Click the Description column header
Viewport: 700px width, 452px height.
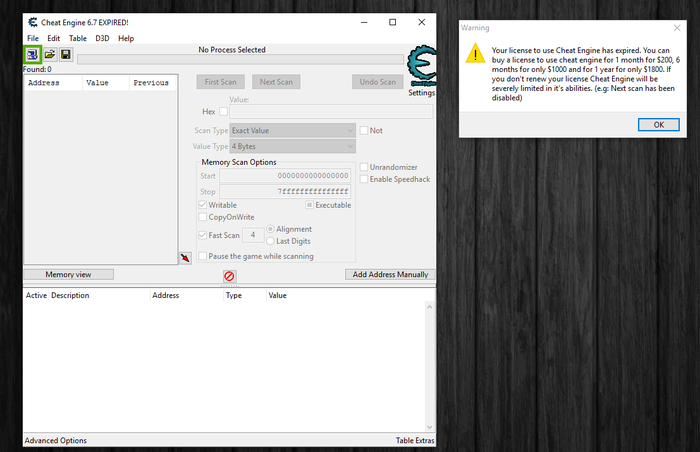[x=99, y=295]
